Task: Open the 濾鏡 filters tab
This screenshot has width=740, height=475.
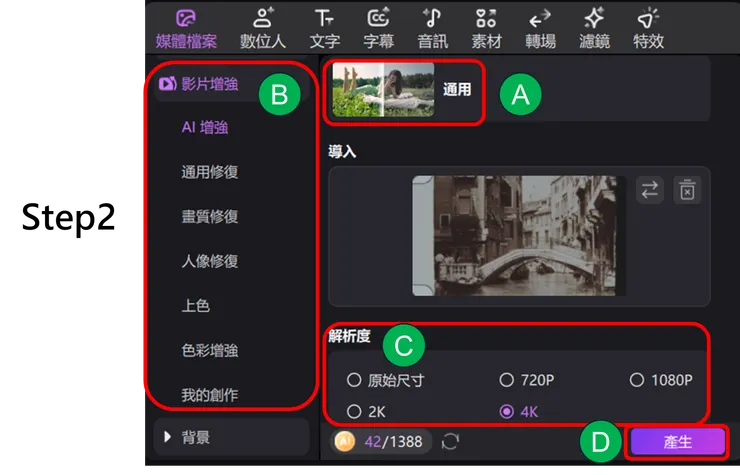Action: [x=594, y=29]
